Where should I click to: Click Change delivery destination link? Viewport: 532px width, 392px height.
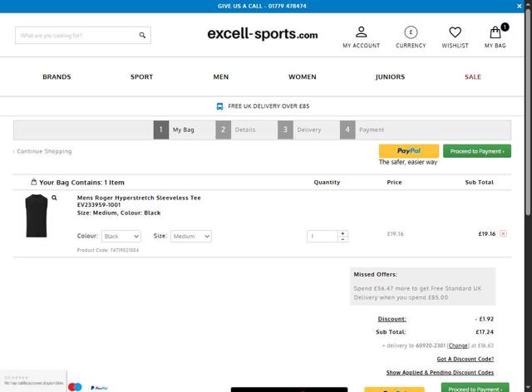[x=458, y=345]
